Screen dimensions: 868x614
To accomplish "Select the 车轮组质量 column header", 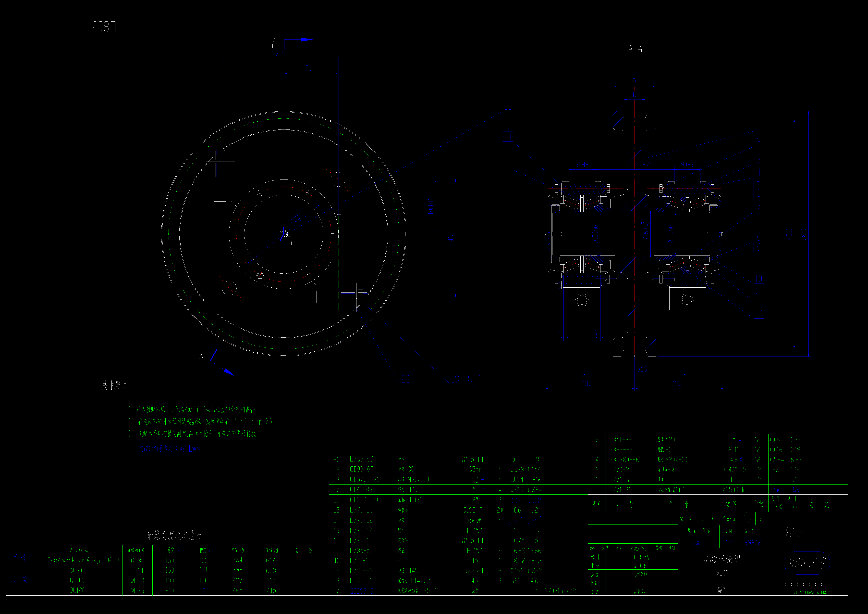I will pos(271,550).
